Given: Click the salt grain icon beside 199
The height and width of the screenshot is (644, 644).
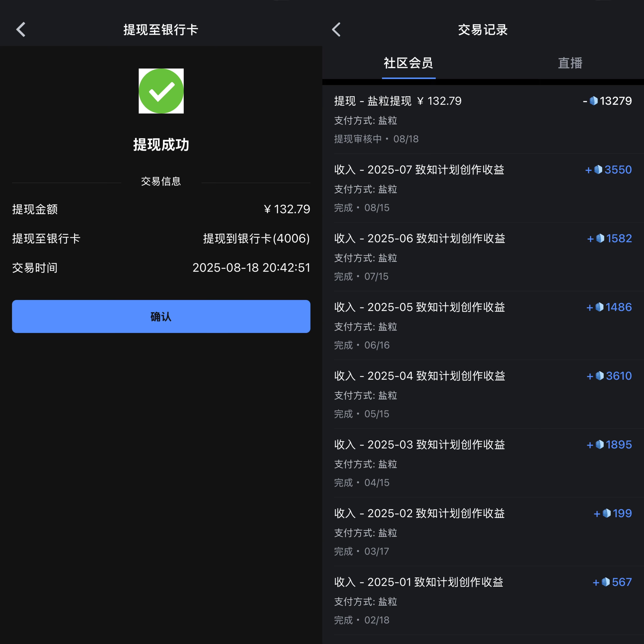Looking at the screenshot, I should point(607,513).
